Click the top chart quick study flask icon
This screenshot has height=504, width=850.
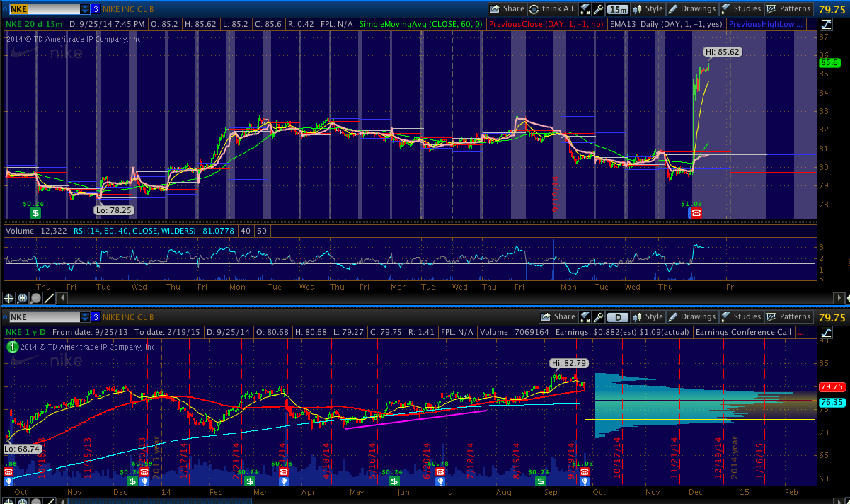(585, 9)
